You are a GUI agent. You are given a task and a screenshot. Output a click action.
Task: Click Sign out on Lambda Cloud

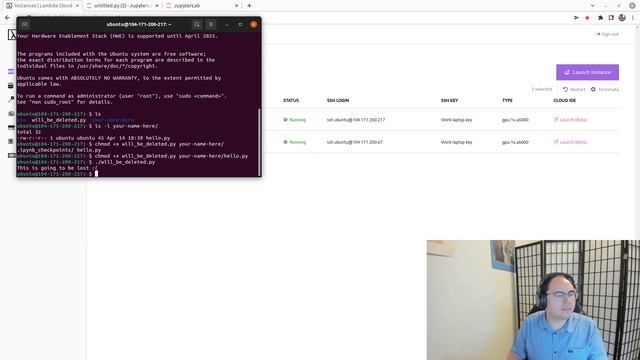(607, 34)
